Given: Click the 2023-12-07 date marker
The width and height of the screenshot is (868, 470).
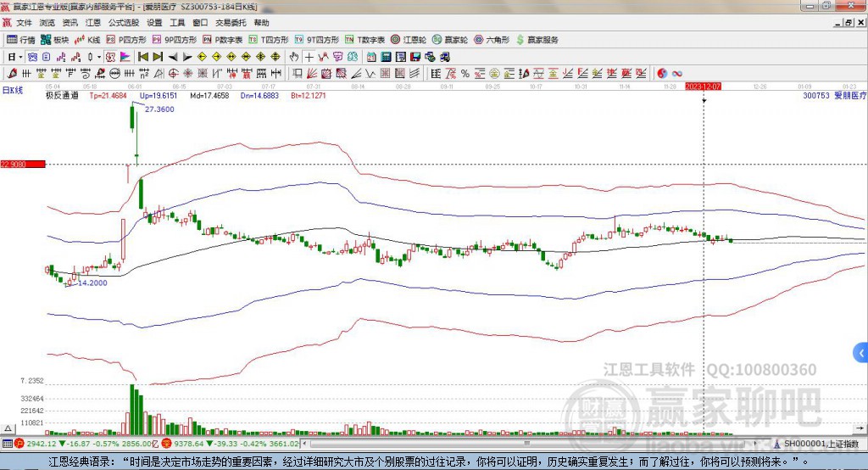Looking at the screenshot, I should (x=703, y=87).
